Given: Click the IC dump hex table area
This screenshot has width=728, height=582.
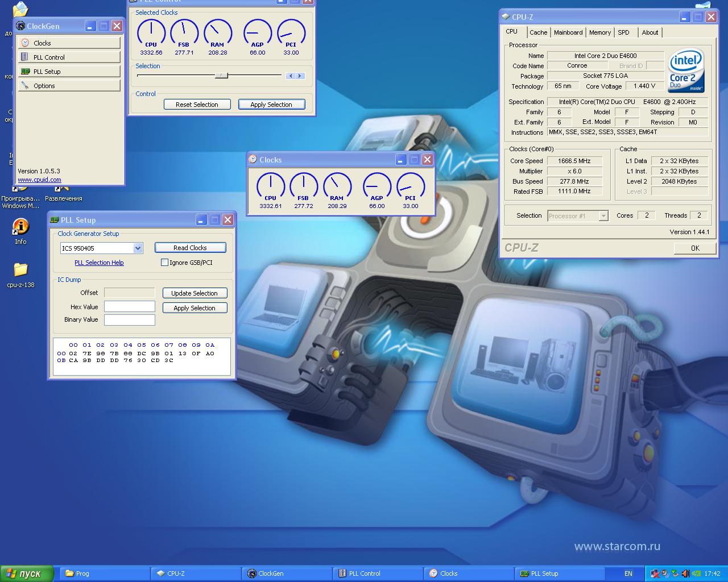Looking at the screenshot, I should tap(142, 357).
